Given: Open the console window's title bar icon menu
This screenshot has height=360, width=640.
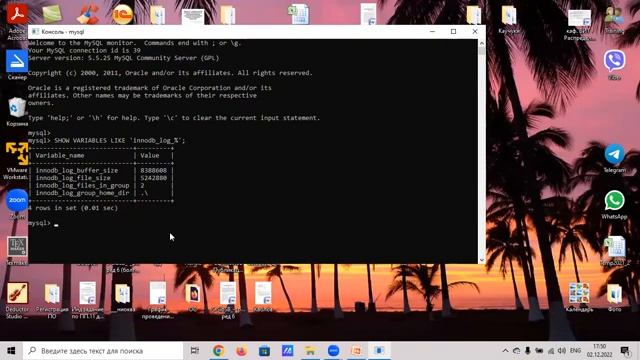Looking at the screenshot, I should [35, 31].
